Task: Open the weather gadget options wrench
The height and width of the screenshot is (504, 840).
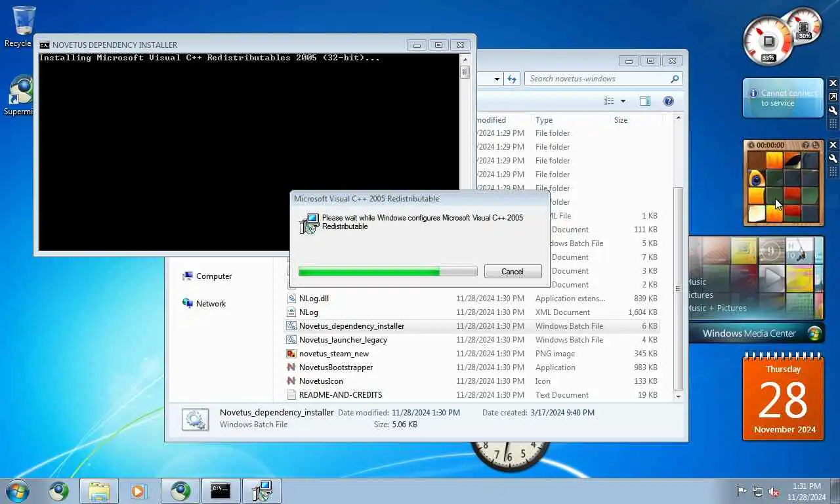Action: coord(833,110)
